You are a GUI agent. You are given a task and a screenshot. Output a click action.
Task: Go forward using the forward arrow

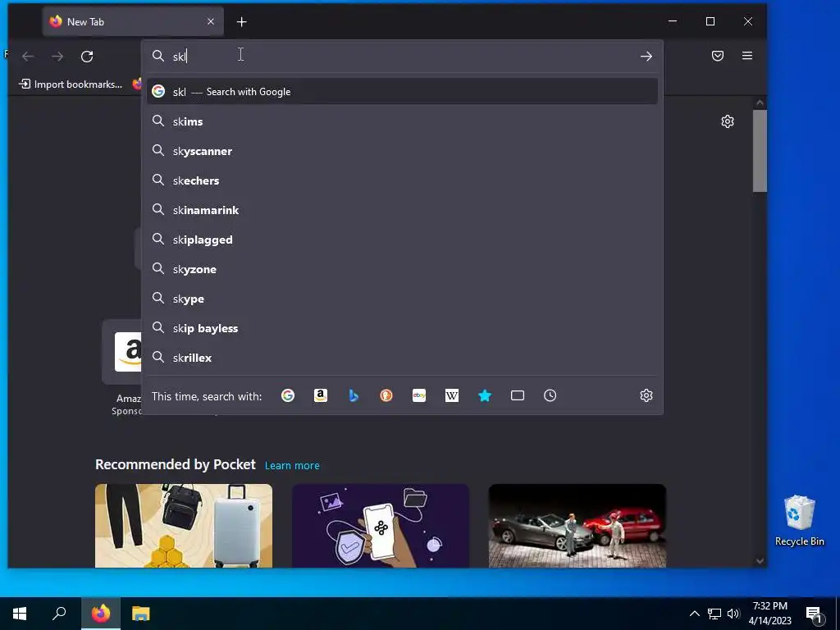coord(57,57)
